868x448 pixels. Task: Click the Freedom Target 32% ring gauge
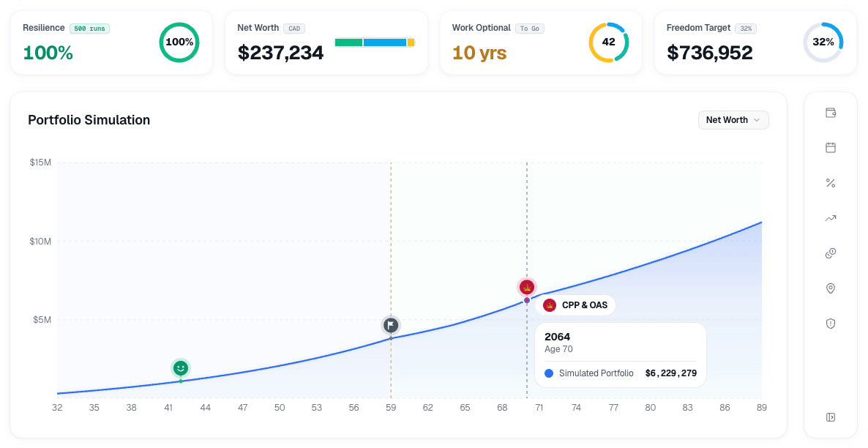(823, 42)
